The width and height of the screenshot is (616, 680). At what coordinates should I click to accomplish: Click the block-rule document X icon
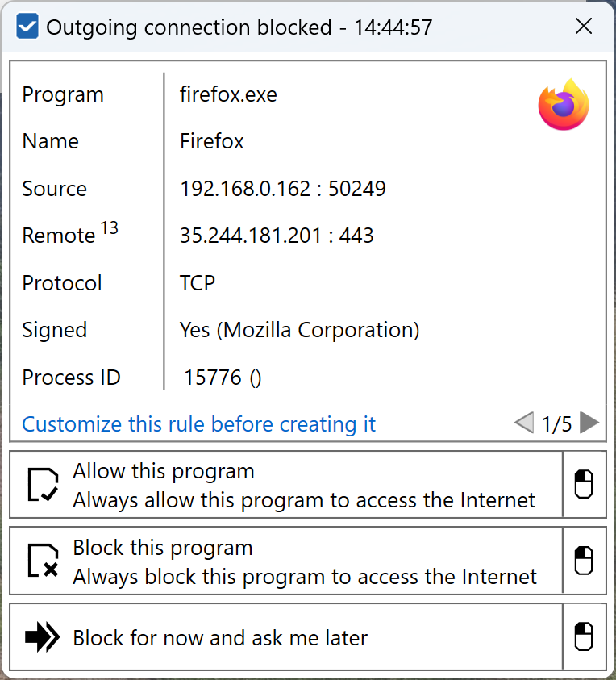(x=43, y=561)
